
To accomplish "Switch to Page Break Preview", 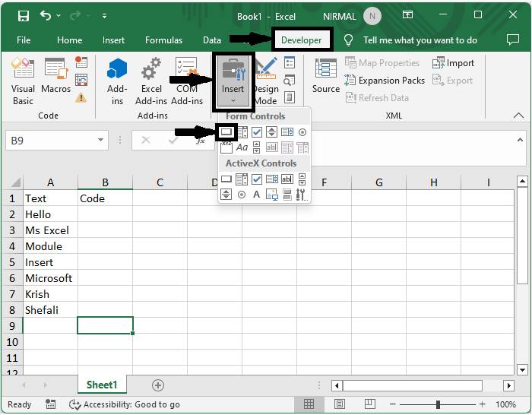I will pyautogui.click(x=370, y=404).
